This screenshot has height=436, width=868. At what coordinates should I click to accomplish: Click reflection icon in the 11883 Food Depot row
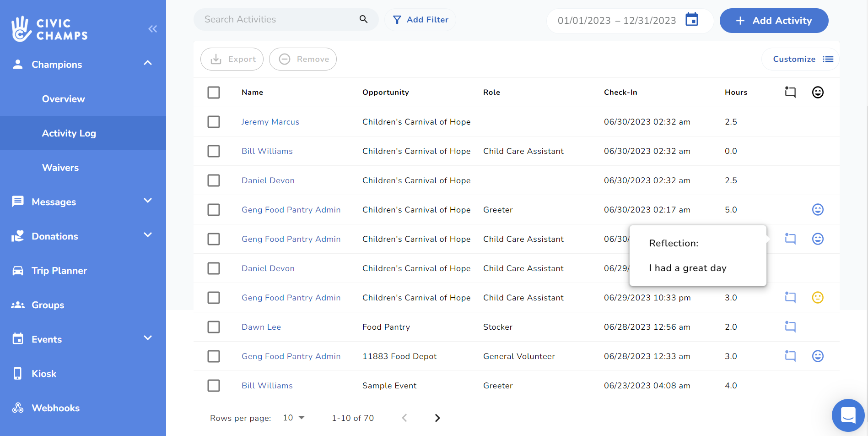click(x=790, y=356)
